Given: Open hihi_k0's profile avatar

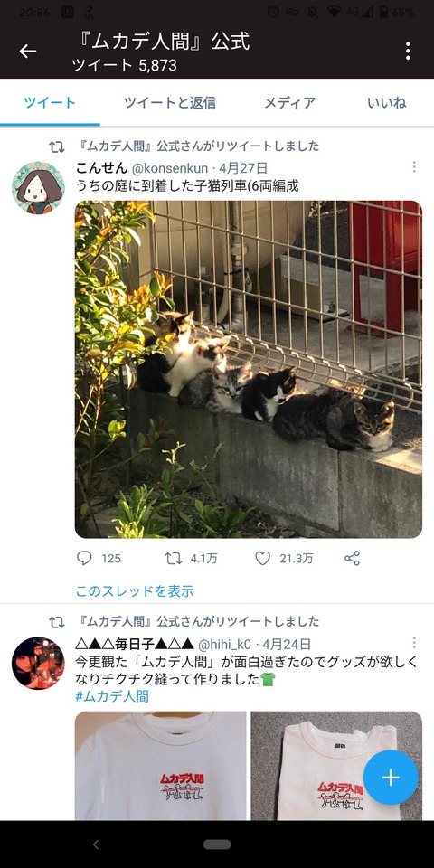Looking at the screenshot, I should (x=38, y=663).
